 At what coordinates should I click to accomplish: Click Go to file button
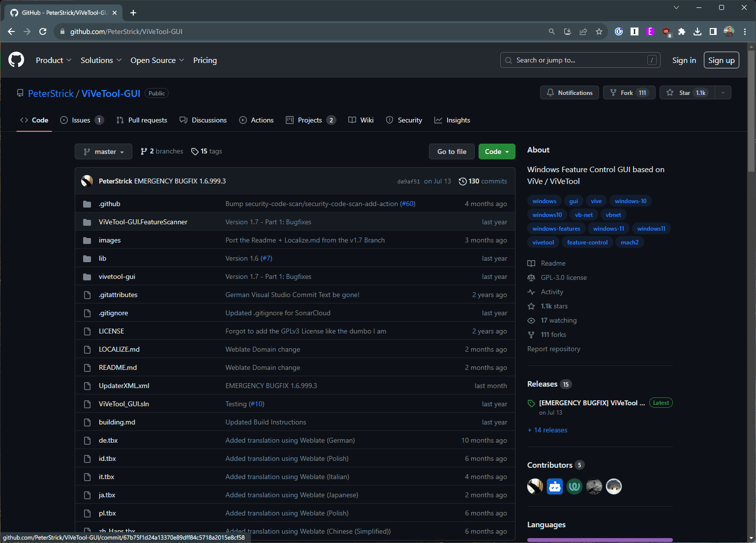452,151
